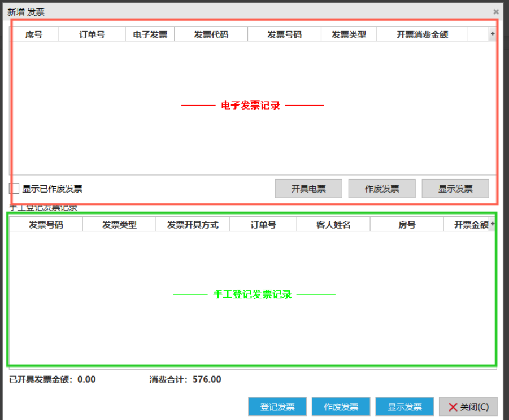Open the column chooser plus in the manual invoice grid
Viewport: 509px width, 420px height.
coord(492,225)
